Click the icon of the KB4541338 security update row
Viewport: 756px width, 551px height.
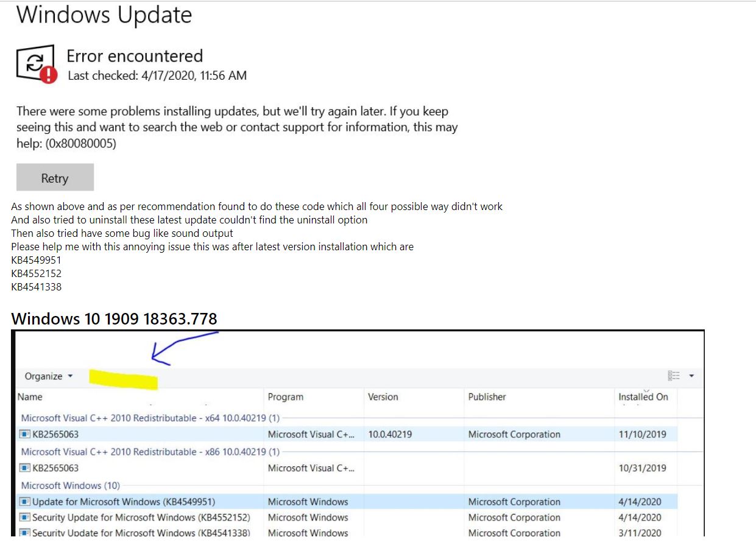pos(25,533)
